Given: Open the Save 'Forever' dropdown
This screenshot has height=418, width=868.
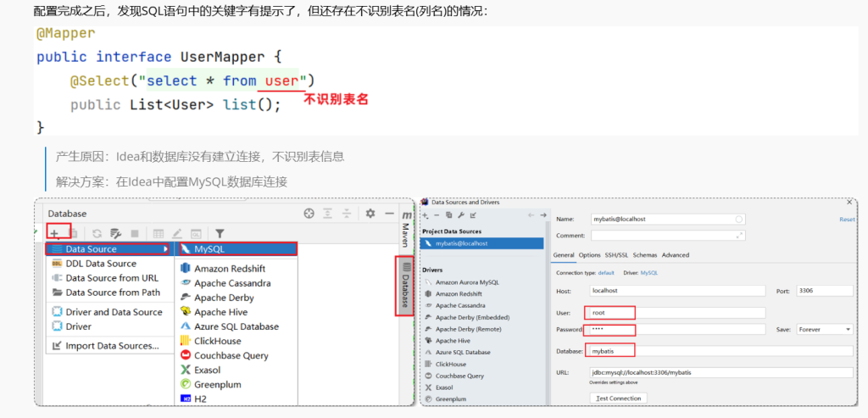Looking at the screenshot, I should [825, 330].
